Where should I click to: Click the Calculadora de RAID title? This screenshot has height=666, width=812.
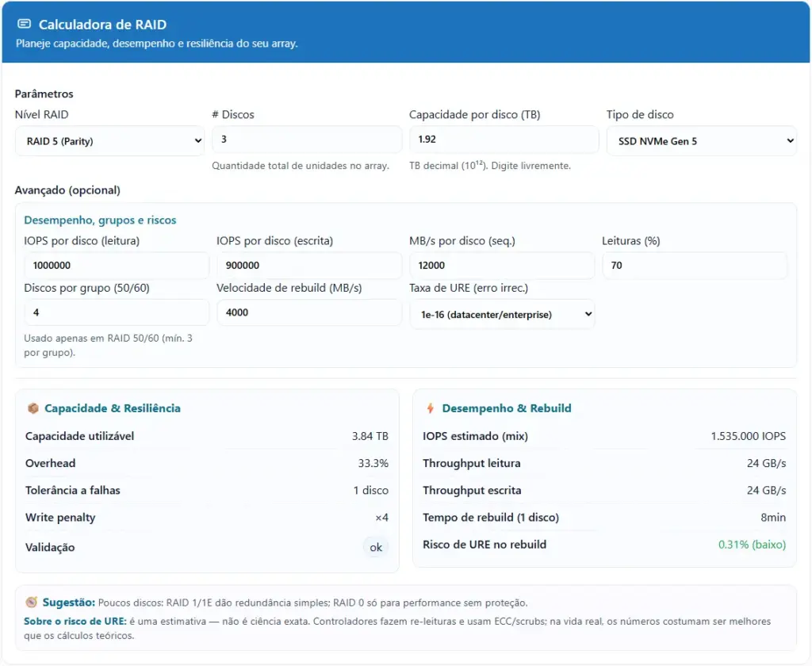102,25
